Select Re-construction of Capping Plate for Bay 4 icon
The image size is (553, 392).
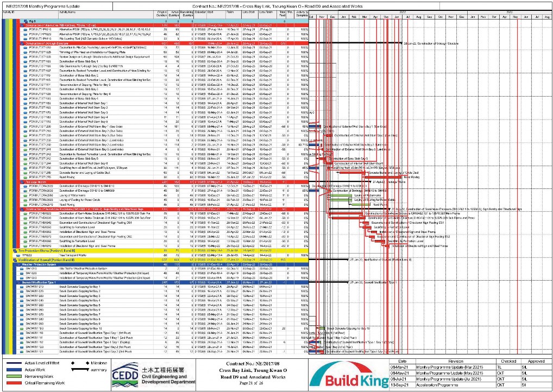coord(26,94)
